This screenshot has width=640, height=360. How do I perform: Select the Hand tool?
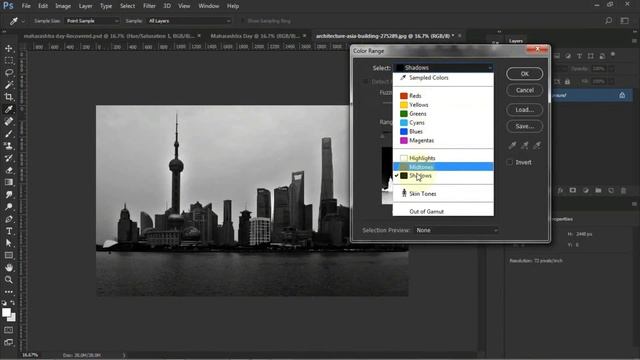(9, 268)
